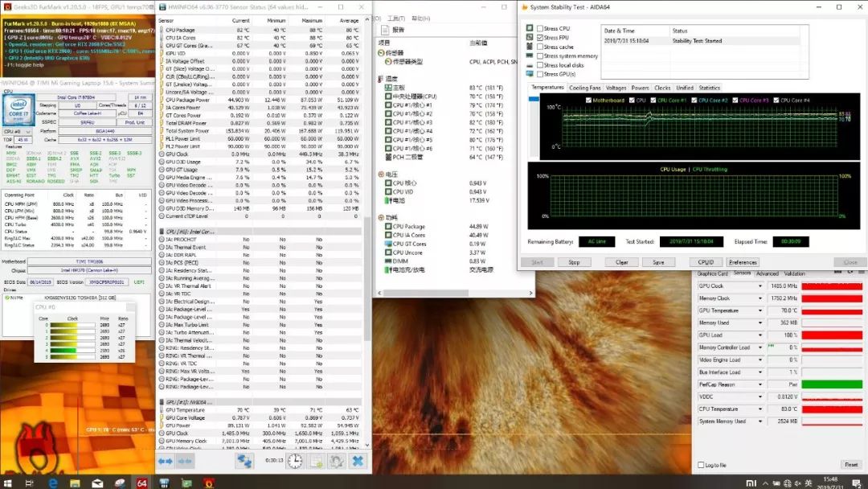Click Save button in AIDA64

pos(658,262)
